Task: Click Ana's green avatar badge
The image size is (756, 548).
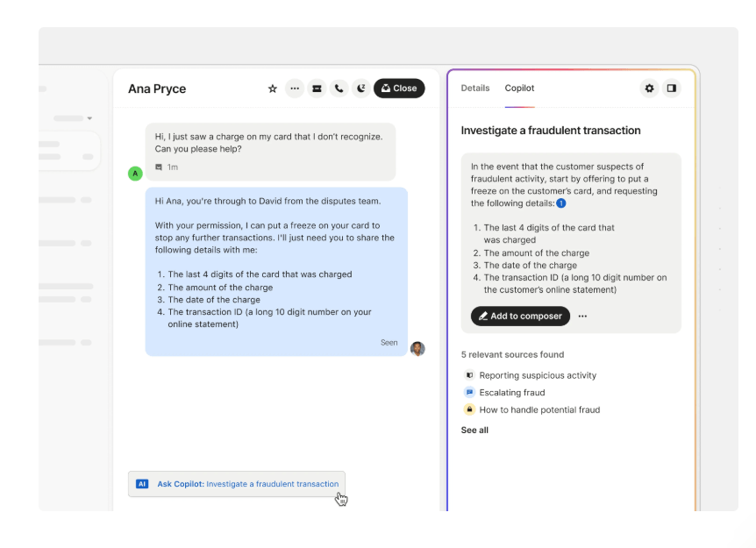Action: pyautogui.click(x=135, y=174)
